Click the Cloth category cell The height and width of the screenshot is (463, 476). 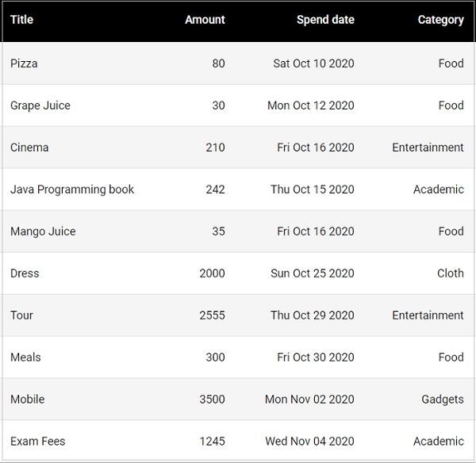(x=450, y=274)
